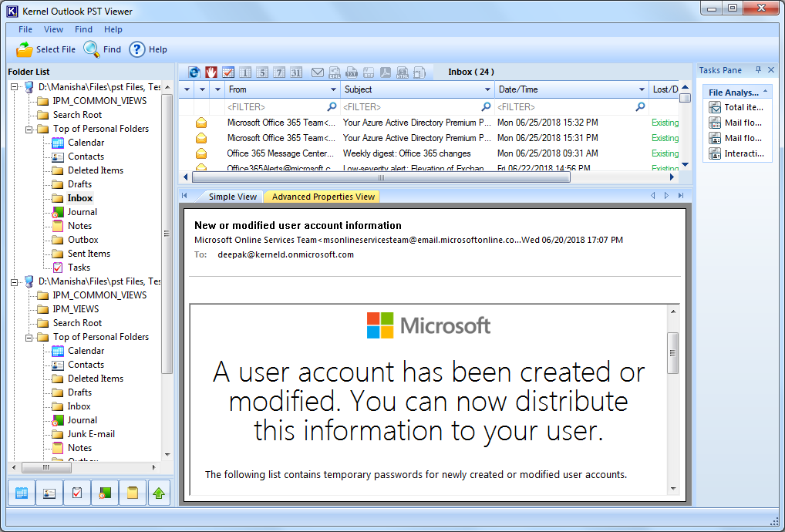Open Contacts card button at bottom left
Image resolution: width=785 pixels, height=532 pixels.
[x=49, y=493]
